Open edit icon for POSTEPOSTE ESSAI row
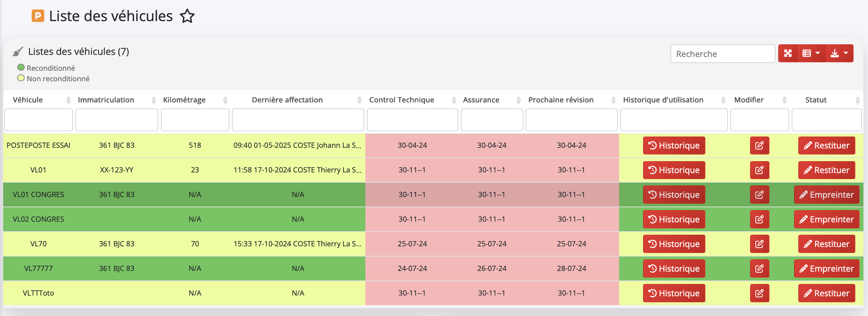The image size is (868, 316). pyautogui.click(x=759, y=145)
